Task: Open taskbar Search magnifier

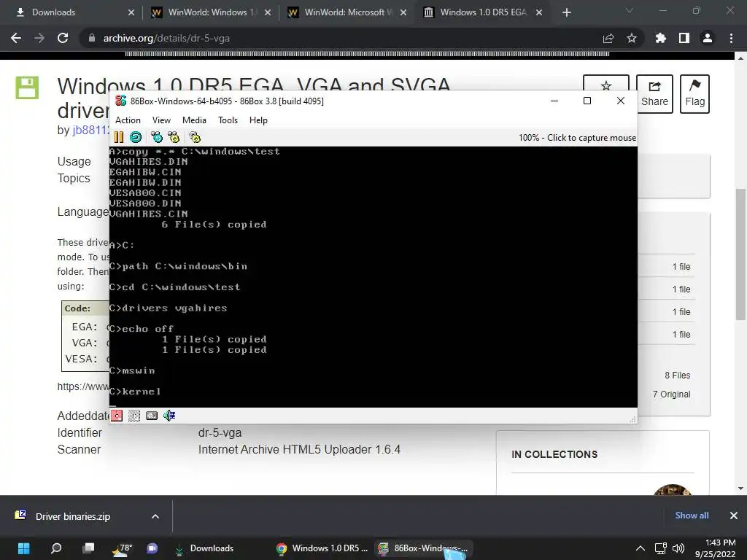Action: (x=56, y=548)
